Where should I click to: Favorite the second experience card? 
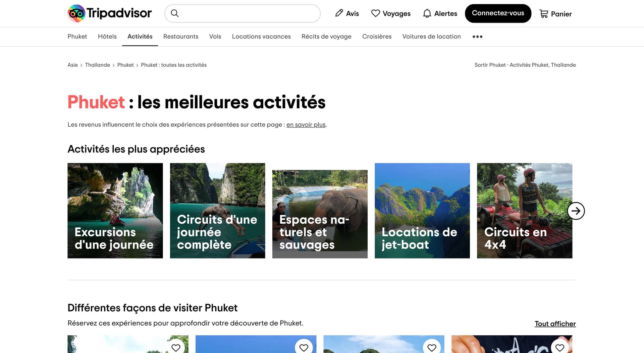(304, 347)
